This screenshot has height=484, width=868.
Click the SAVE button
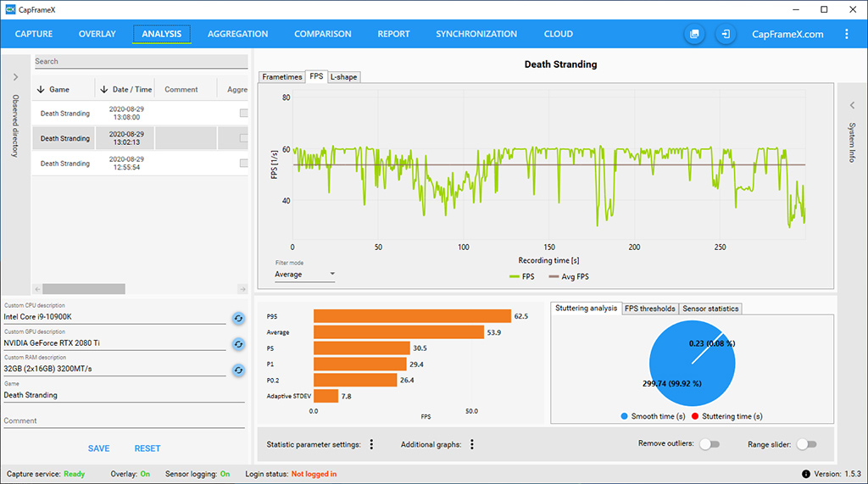[98, 448]
